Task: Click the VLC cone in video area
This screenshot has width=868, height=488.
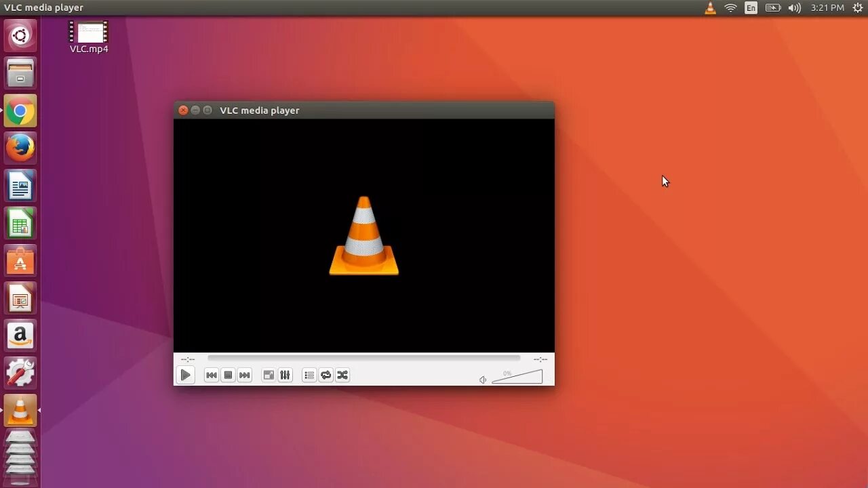Action: (x=363, y=236)
